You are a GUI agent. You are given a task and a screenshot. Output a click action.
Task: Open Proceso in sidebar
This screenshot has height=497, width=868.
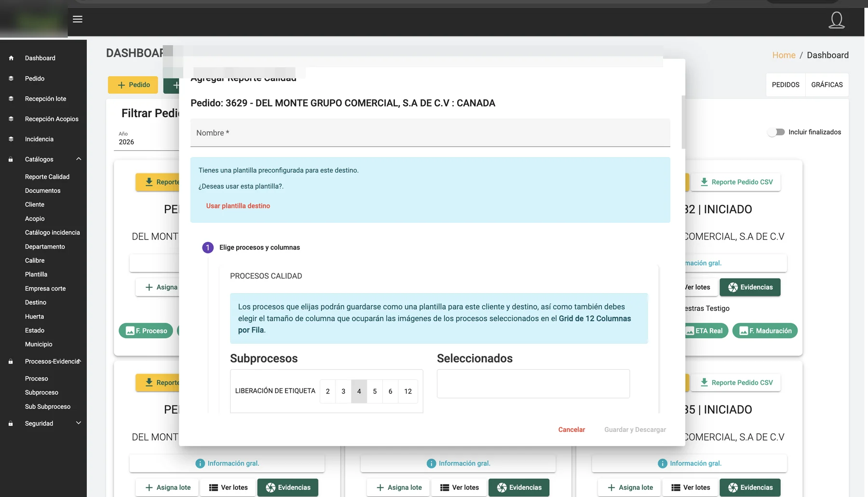click(x=37, y=378)
